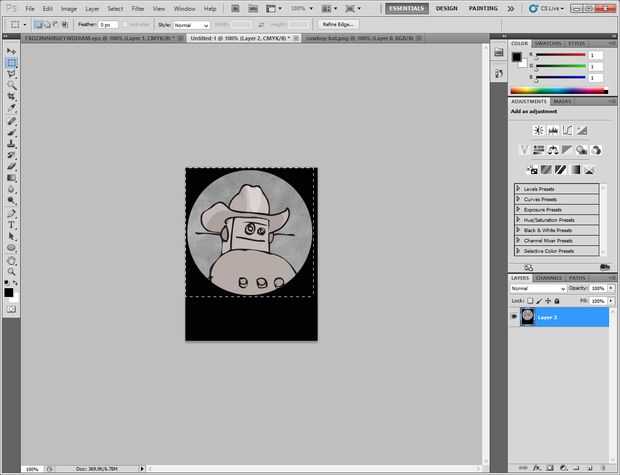620x475 pixels.
Task: Select the History Brush tool
Action: (11, 155)
